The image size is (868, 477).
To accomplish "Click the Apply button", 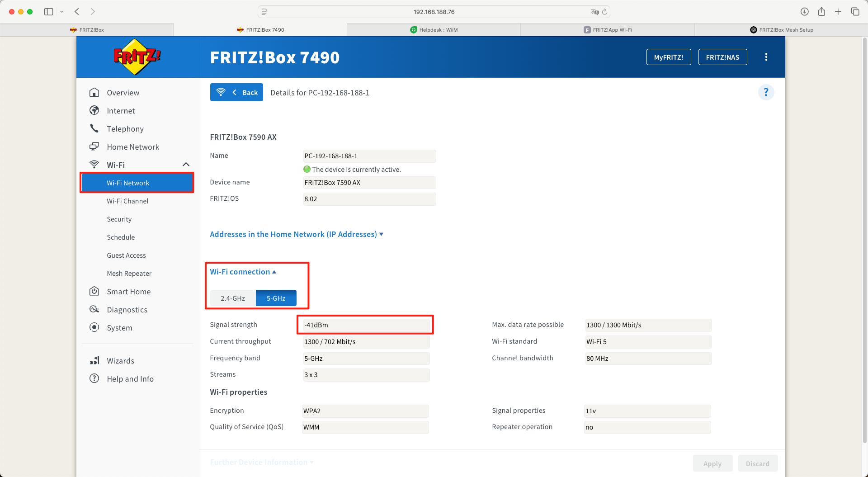I will [x=712, y=463].
